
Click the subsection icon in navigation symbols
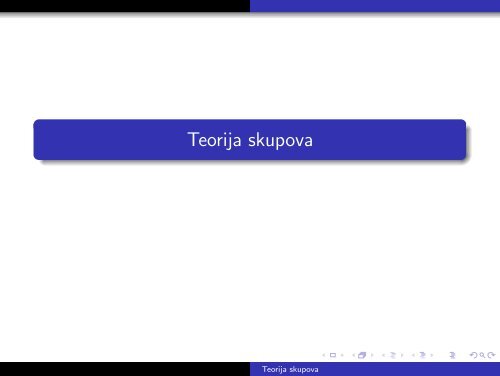coord(393,355)
